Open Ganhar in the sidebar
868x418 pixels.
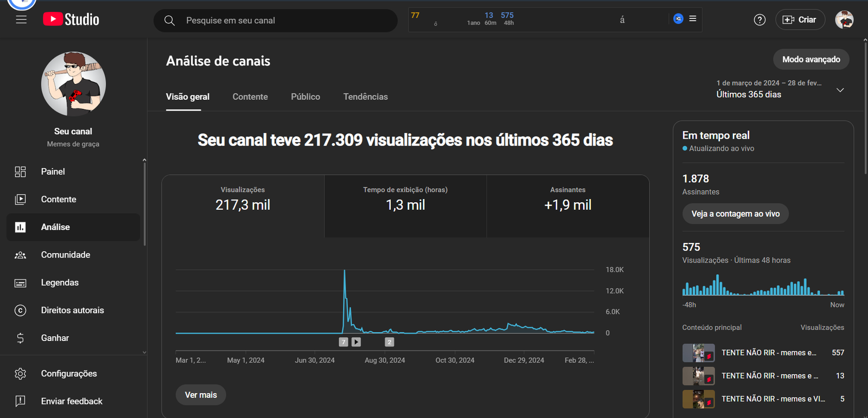[73, 338]
